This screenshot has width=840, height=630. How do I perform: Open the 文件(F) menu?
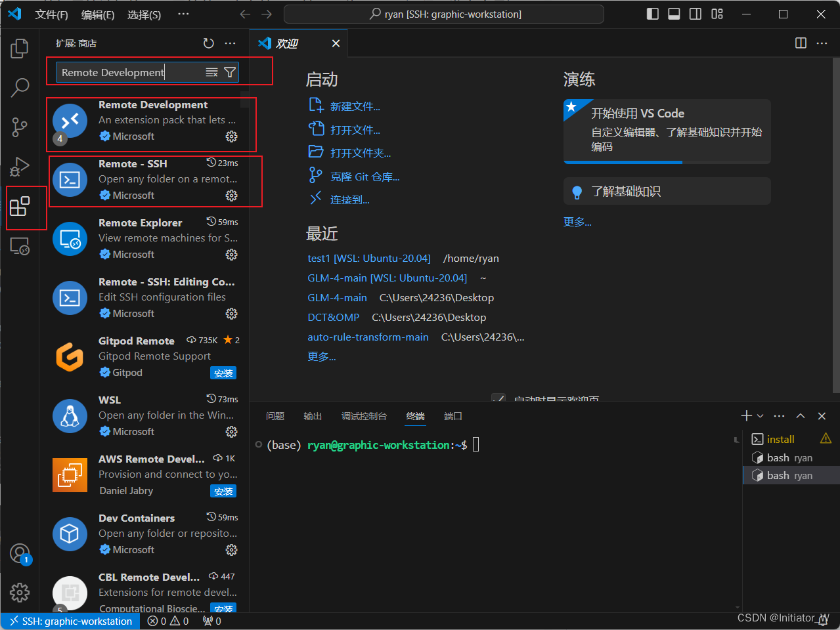(51, 14)
